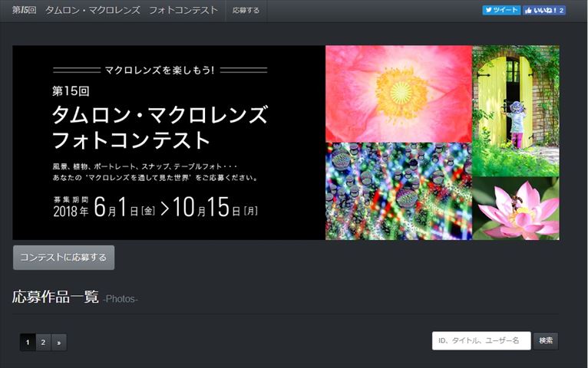
Task: Click the » next page arrow
Action: (x=59, y=342)
